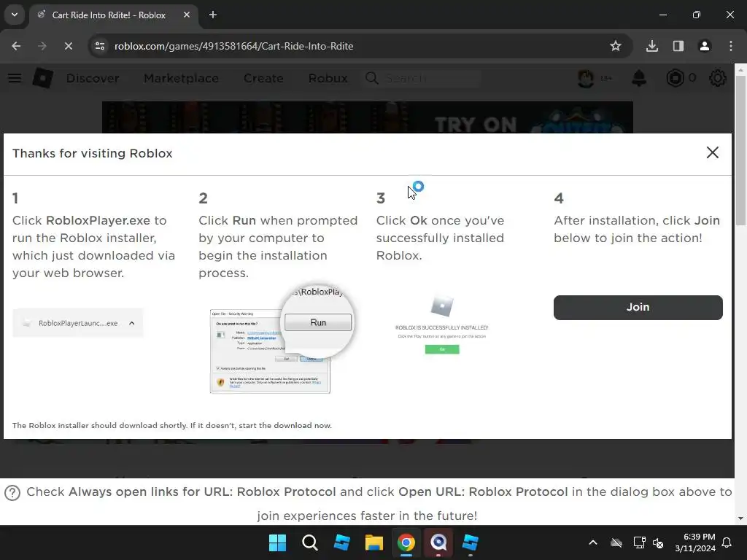
Task: Click the Join button
Action: 638,307
